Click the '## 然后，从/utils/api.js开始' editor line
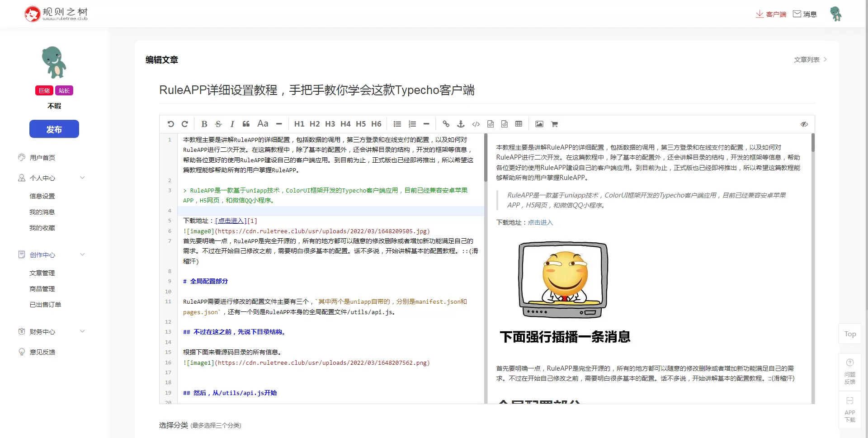868x438 pixels. pyautogui.click(x=230, y=393)
